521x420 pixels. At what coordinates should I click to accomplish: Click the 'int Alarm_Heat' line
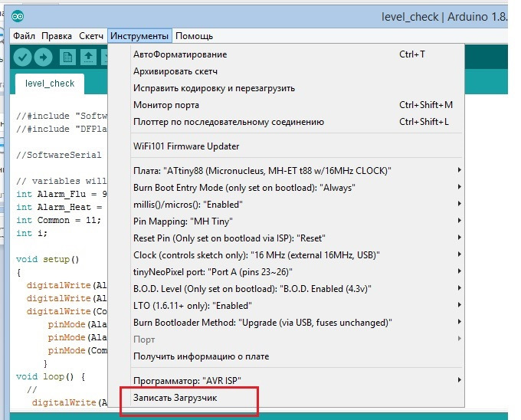pyautogui.click(x=59, y=208)
